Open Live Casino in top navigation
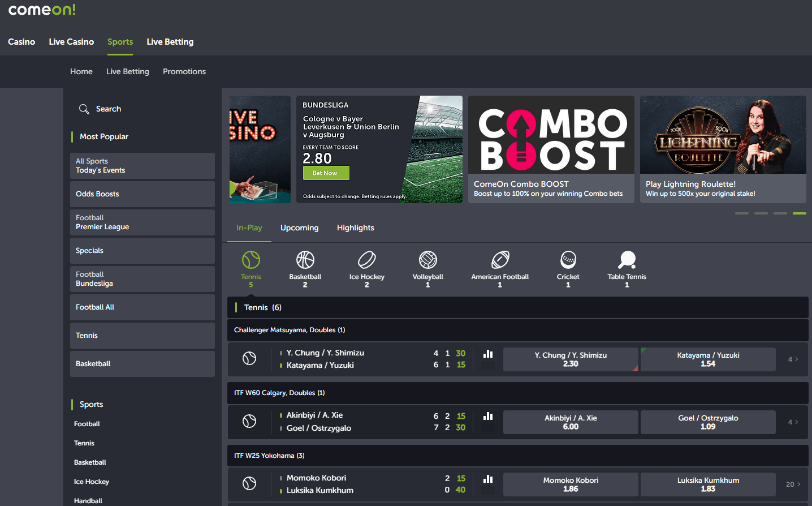812x506 pixels. (x=71, y=42)
